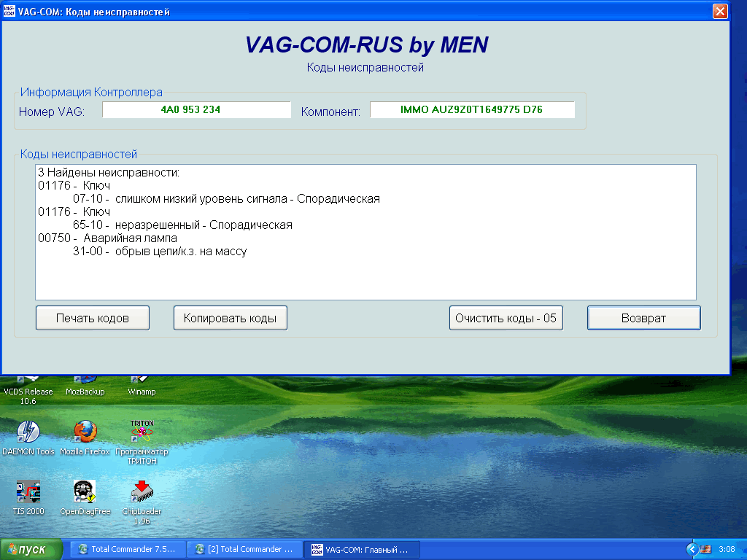Click the 'VAG-COM-RUS by MEN' heading

coord(366,44)
